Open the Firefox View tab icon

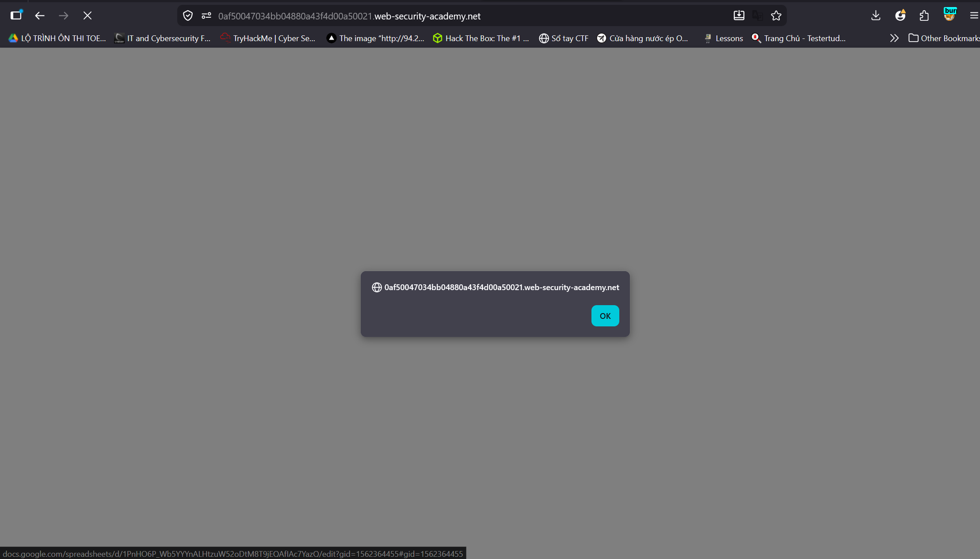(16, 15)
